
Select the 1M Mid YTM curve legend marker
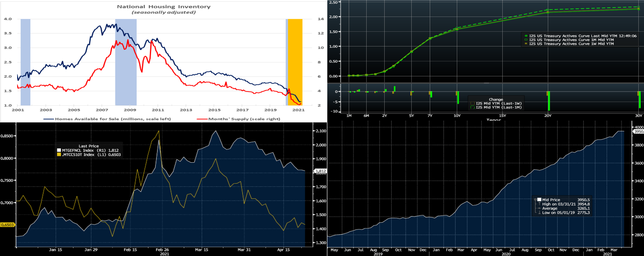(x=526, y=40)
